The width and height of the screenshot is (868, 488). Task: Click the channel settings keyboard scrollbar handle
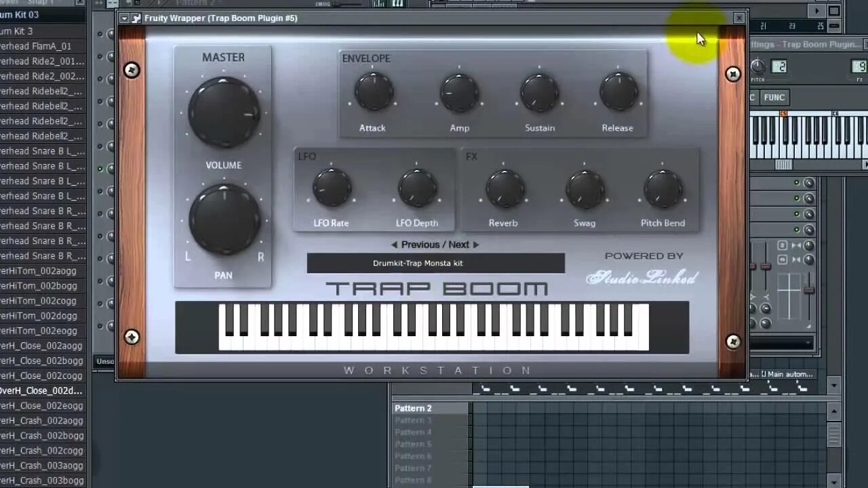(x=783, y=165)
